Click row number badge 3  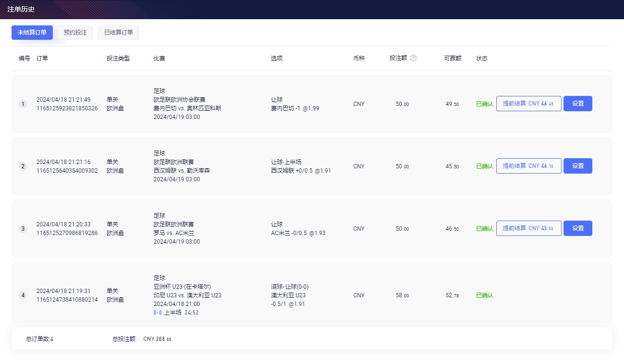[23, 229]
